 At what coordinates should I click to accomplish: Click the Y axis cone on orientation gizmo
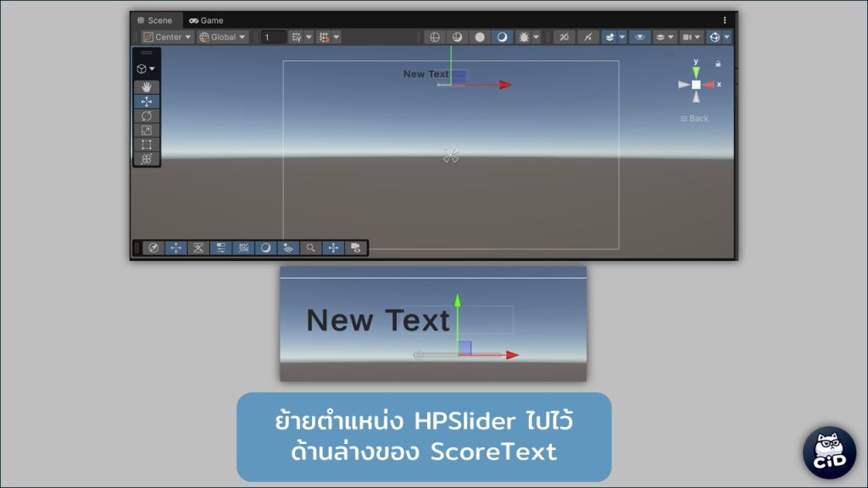coord(696,72)
